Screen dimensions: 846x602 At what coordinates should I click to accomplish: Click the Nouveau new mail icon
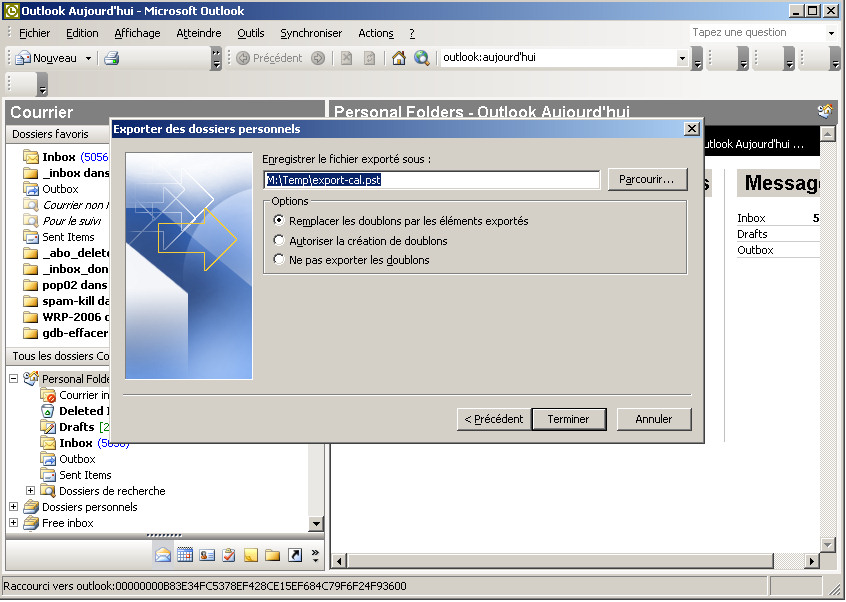[23, 58]
